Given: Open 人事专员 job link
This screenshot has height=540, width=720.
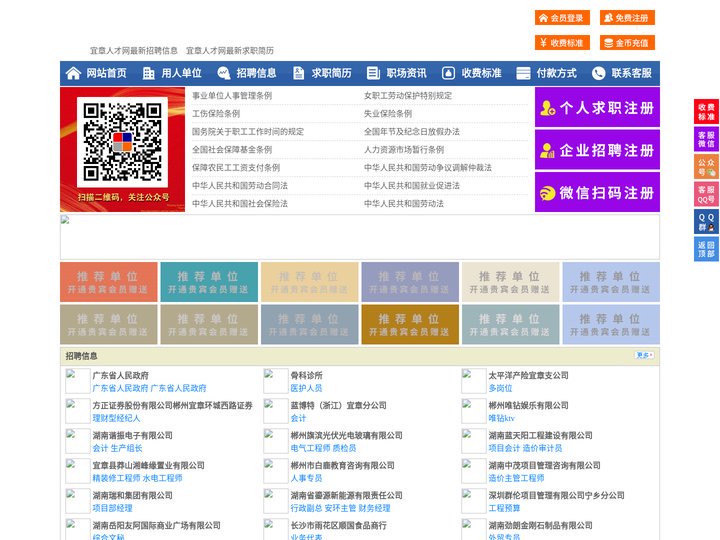Looking at the screenshot, I should point(306,478).
